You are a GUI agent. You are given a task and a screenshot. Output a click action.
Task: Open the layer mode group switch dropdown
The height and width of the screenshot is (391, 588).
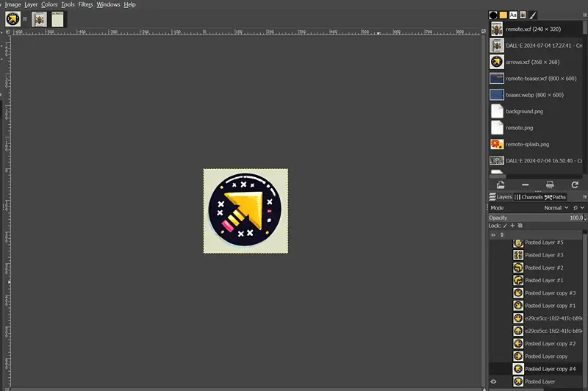(x=578, y=208)
